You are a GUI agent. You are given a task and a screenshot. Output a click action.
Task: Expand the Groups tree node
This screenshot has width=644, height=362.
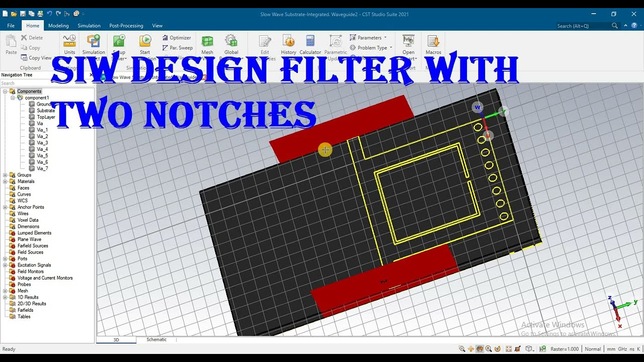[x=5, y=175]
